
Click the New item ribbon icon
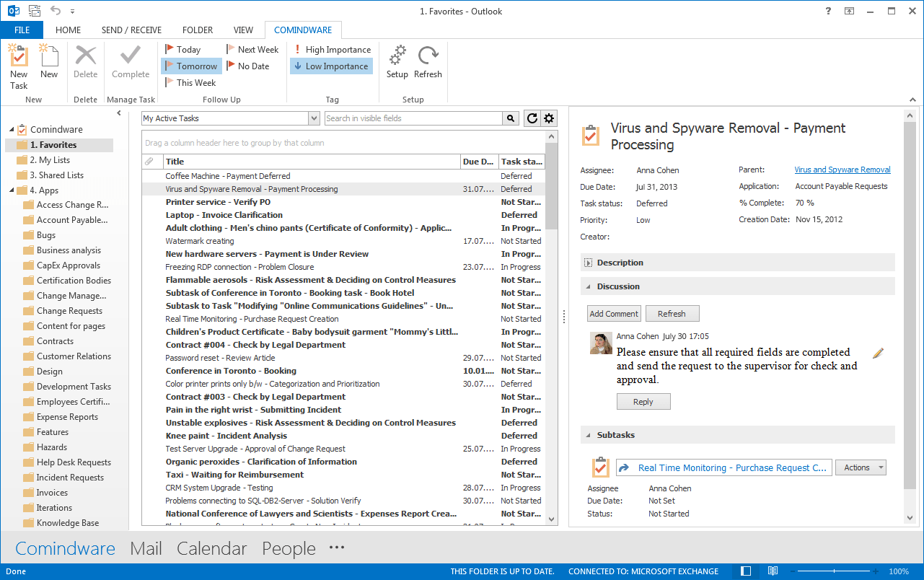(x=48, y=56)
